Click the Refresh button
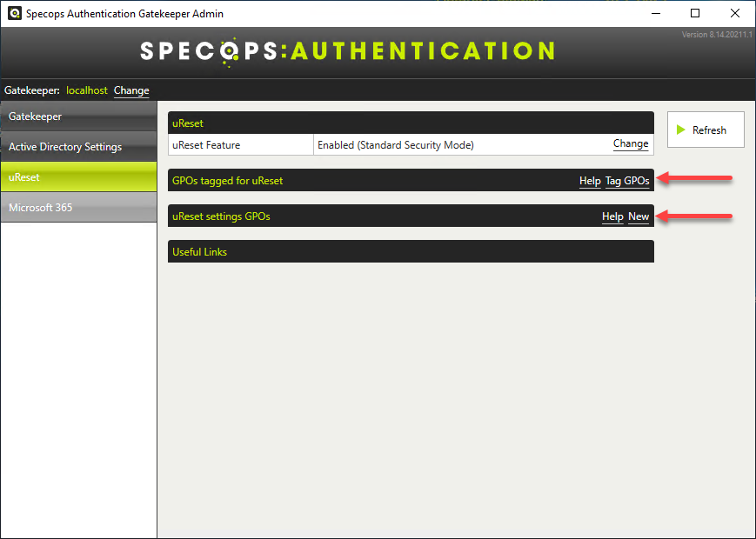Image resolution: width=756 pixels, height=539 pixels. (x=706, y=130)
